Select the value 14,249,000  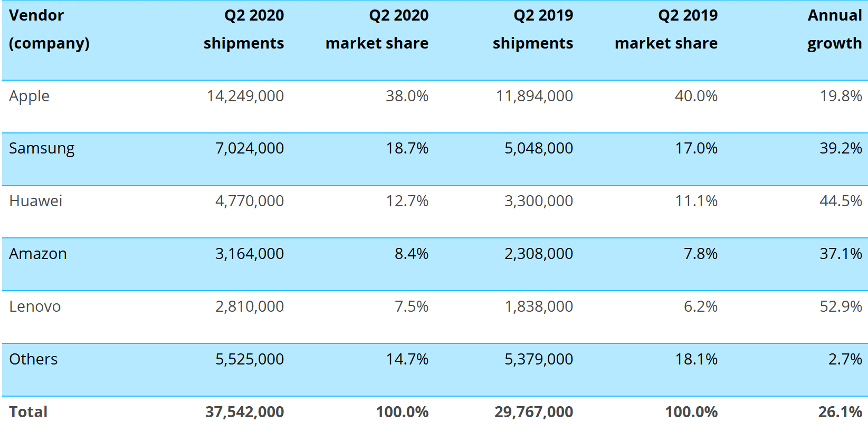point(245,96)
